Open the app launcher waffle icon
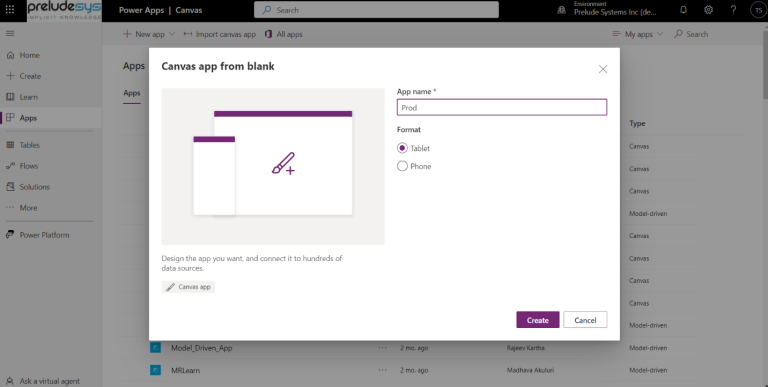This screenshot has height=387, width=768. [10, 10]
